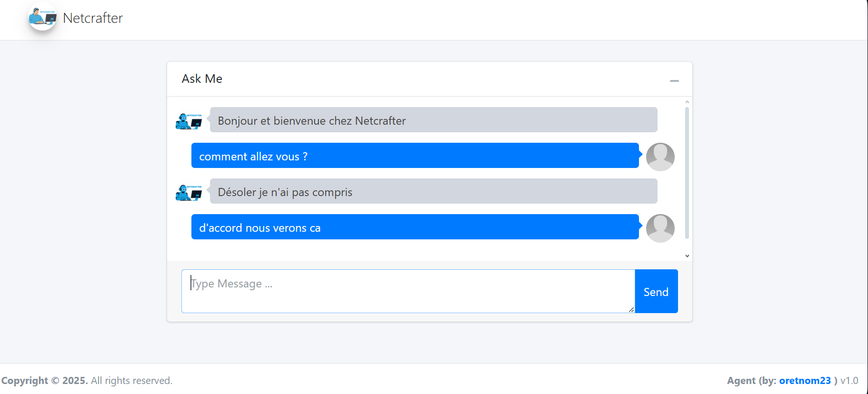The height and width of the screenshot is (394, 868).
Task: Minimize the chat window using the dash control
Action: 674,80
